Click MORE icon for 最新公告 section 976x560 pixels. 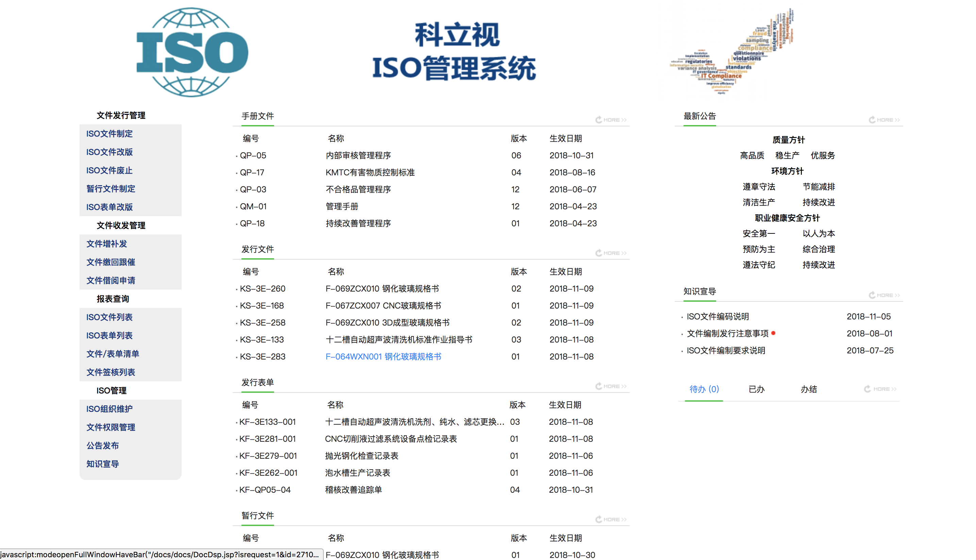884,120
